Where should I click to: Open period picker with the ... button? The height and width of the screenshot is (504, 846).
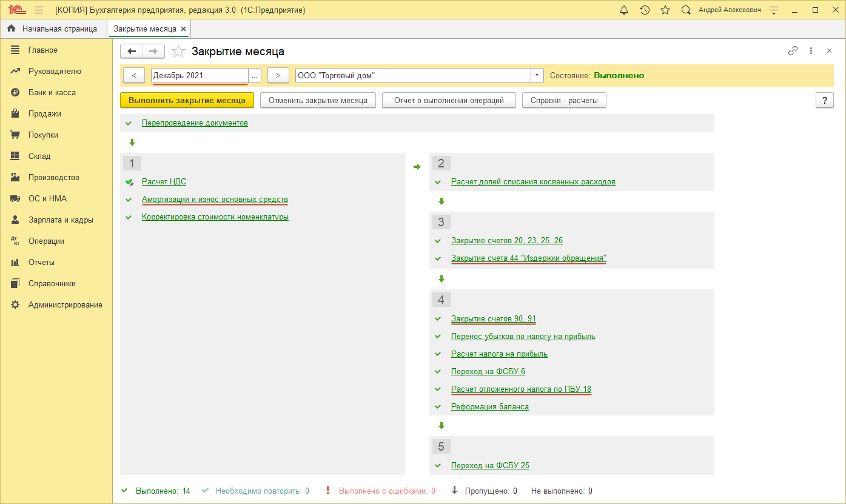point(255,75)
